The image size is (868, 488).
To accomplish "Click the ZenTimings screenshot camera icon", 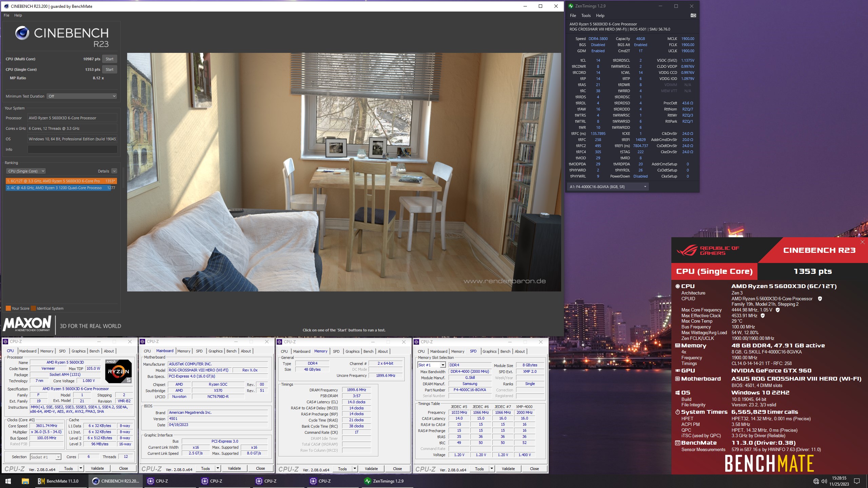I will coord(693,15).
